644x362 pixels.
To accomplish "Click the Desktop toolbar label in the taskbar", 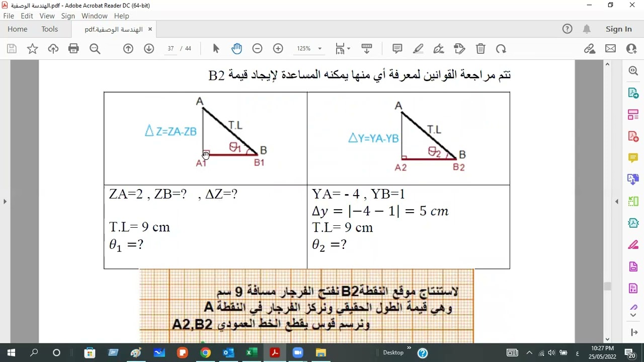I will pos(393,352).
